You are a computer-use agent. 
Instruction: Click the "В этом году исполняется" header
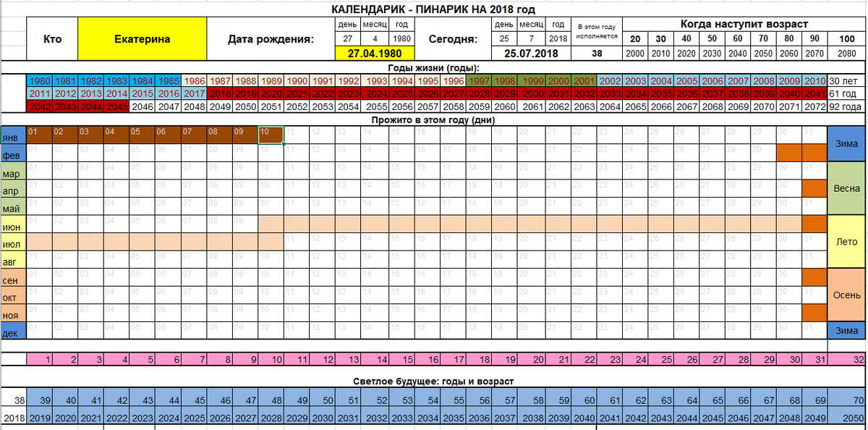pos(596,31)
